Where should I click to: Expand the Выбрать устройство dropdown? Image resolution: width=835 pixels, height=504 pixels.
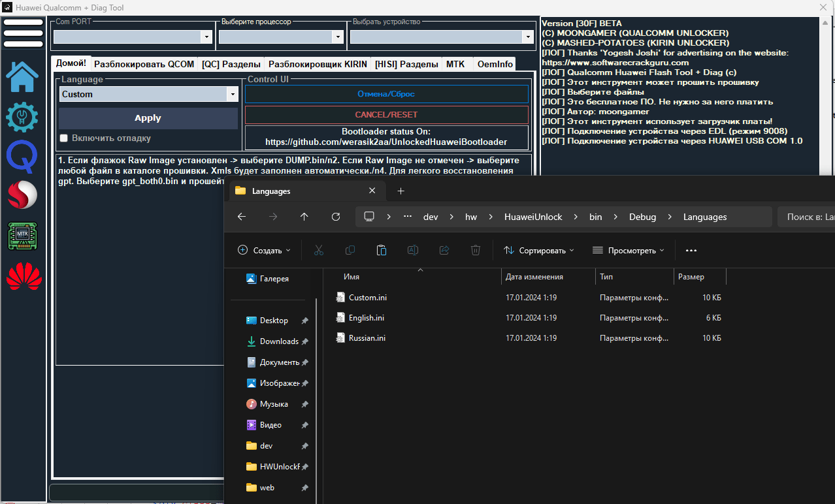[x=527, y=37]
